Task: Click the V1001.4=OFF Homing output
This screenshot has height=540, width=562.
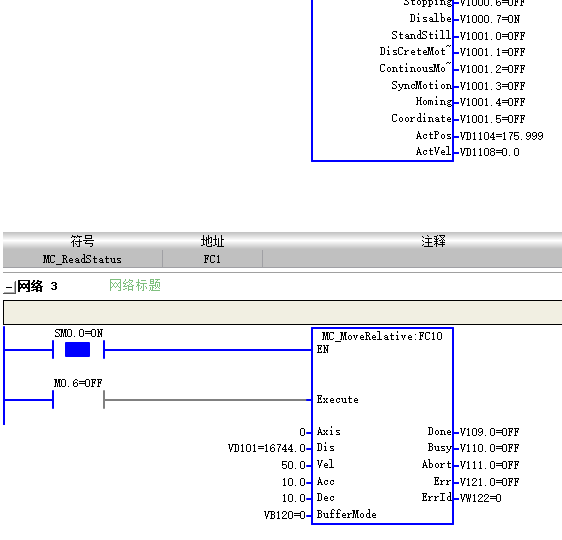Action: coord(492,102)
